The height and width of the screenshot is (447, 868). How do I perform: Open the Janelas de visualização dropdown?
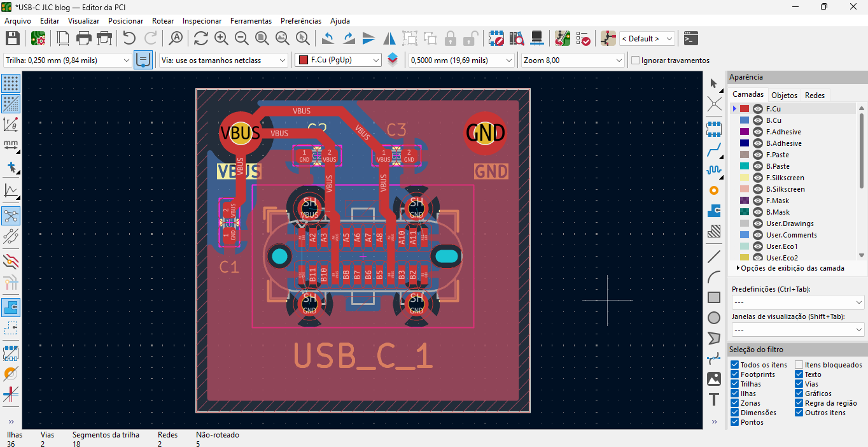tap(797, 330)
